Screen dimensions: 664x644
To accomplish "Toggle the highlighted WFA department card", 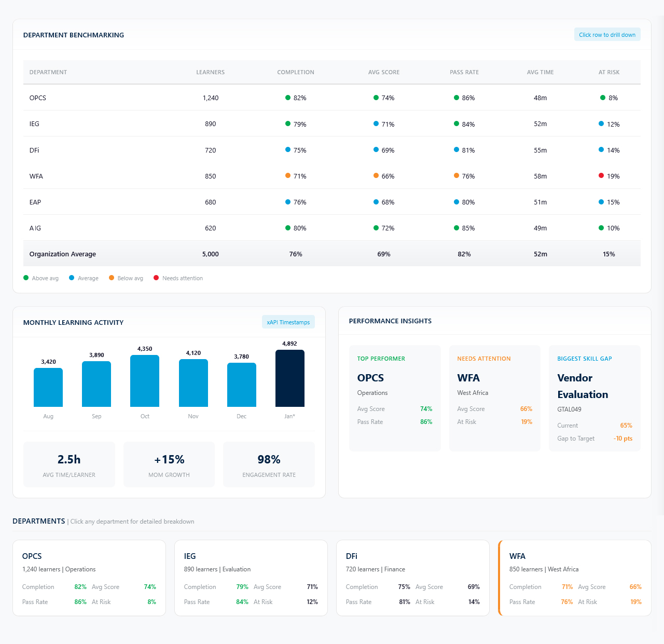I will [574, 578].
